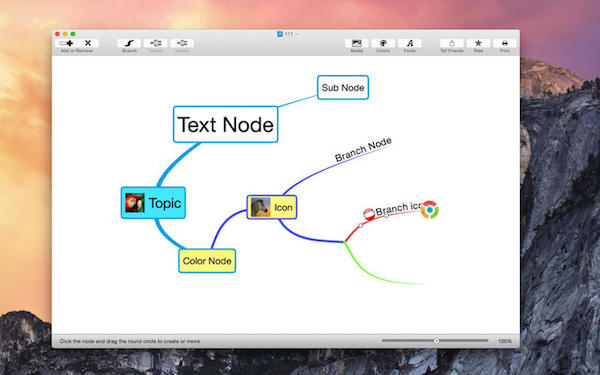Click the fifth toolbar node-disconnect icon

tap(182, 43)
